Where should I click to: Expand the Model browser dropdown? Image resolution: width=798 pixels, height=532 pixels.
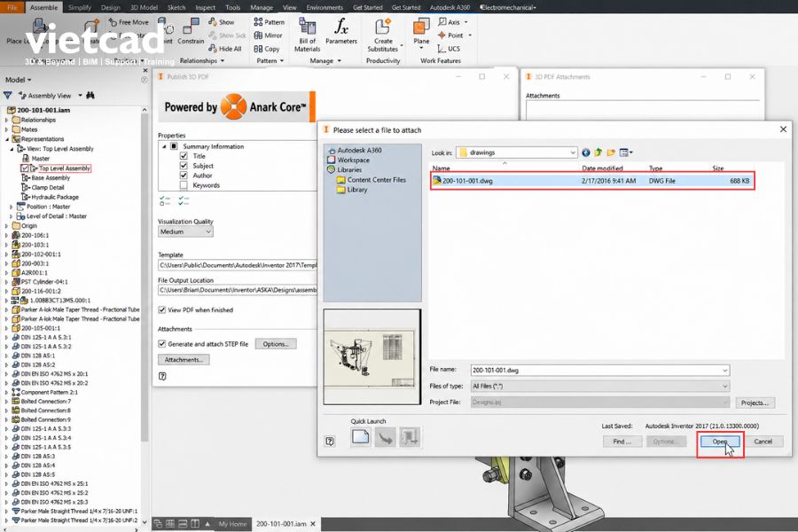(x=19, y=80)
